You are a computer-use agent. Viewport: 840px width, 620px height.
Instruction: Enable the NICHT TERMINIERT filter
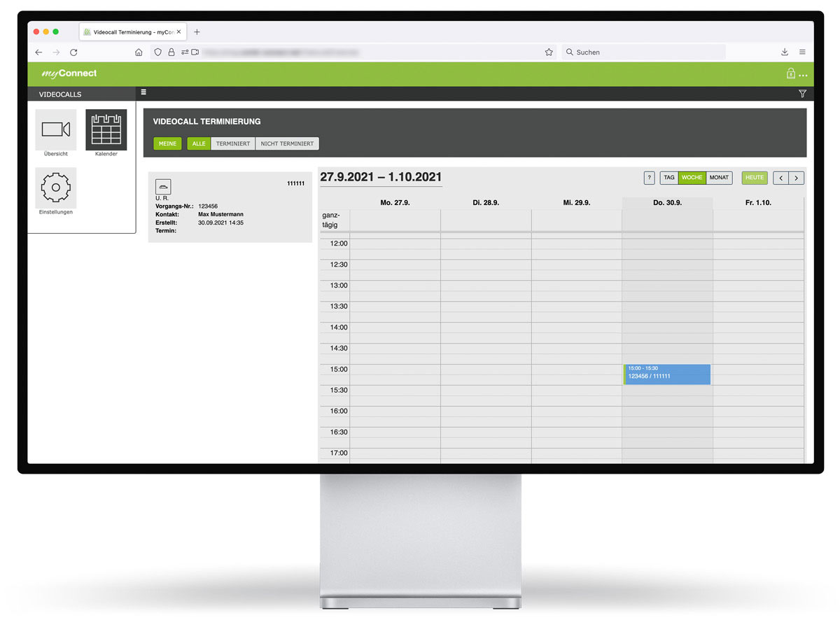coord(287,143)
